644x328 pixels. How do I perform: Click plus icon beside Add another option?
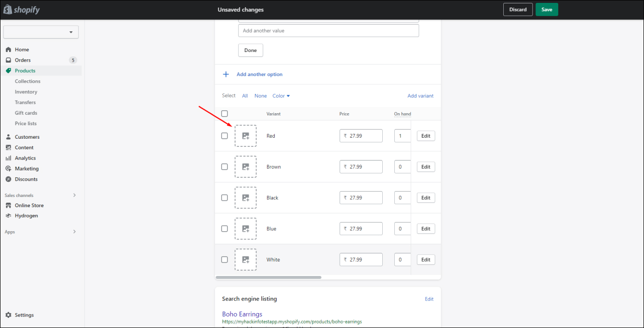(x=226, y=74)
